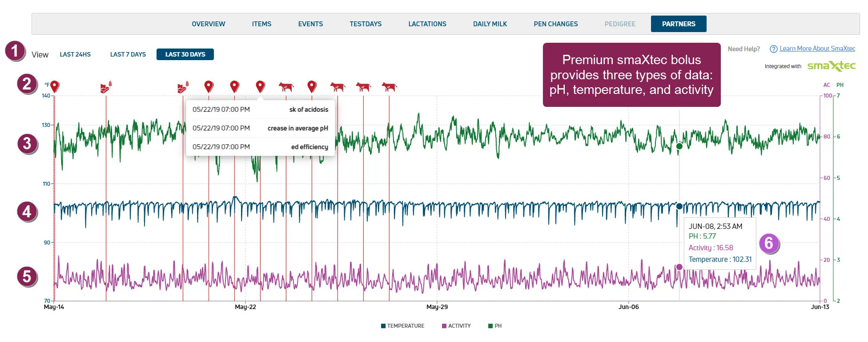Image resolution: width=868 pixels, height=342 pixels.
Task: Select the first red cow event icon
Action: pyautogui.click(x=286, y=86)
